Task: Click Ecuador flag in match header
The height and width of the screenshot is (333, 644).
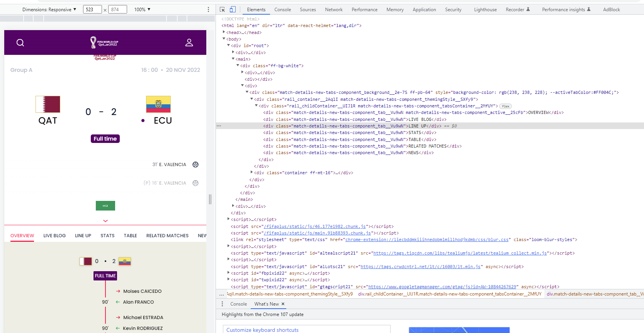Action: point(158,104)
